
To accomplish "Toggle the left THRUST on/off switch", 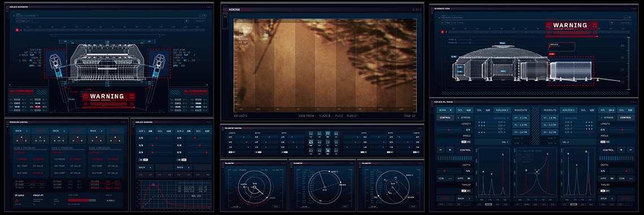I will click(x=465, y=191).
